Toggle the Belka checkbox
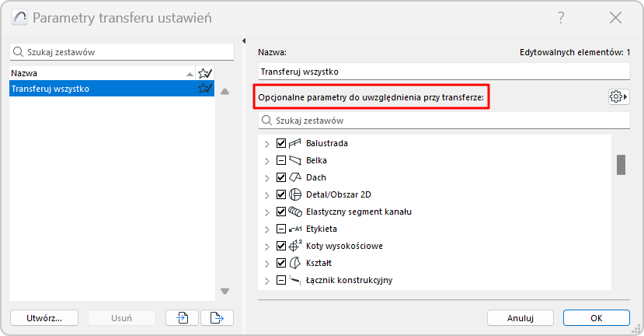Screen dimensions: 644x336 click(281, 160)
